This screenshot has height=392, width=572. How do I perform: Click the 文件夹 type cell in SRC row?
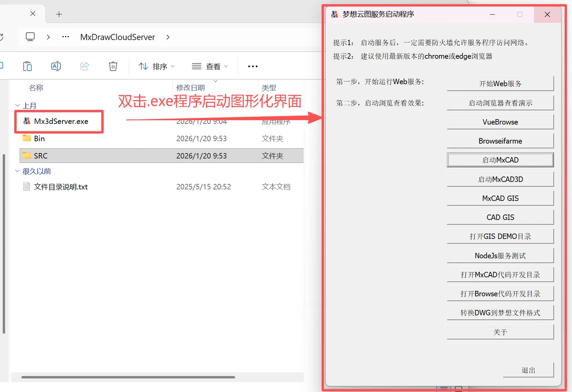(273, 156)
